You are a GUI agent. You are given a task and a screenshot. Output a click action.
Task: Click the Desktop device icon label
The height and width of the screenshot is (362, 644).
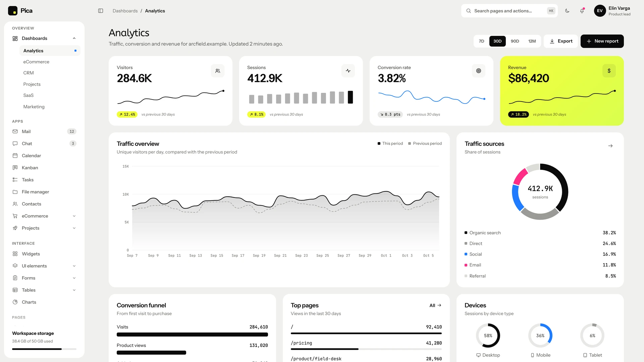pos(488,355)
